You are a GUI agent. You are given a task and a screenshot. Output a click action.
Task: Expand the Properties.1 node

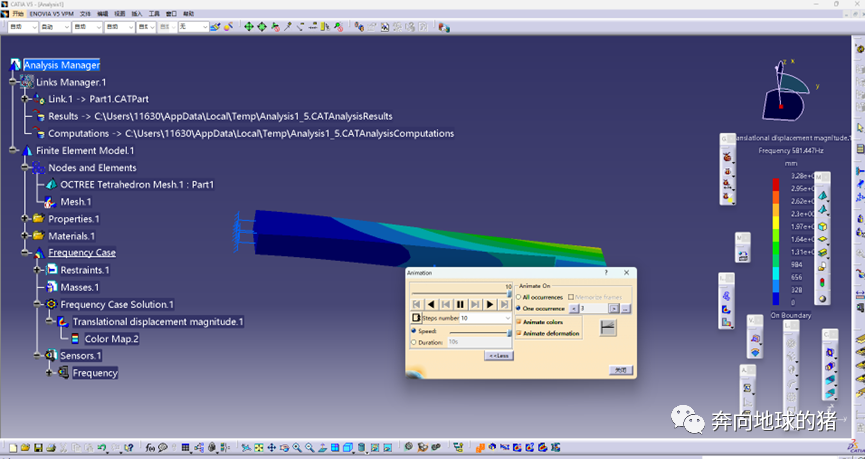click(x=25, y=219)
